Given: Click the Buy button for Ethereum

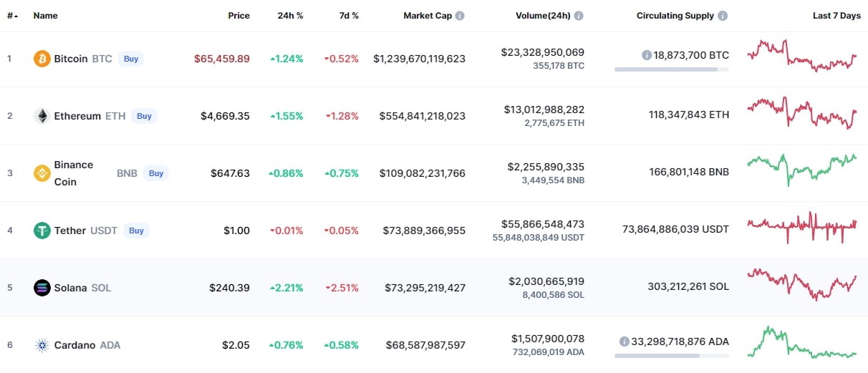Looking at the screenshot, I should [145, 116].
